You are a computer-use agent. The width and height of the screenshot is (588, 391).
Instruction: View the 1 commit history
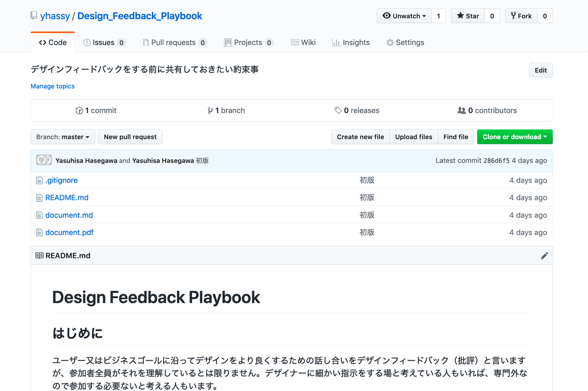point(96,110)
